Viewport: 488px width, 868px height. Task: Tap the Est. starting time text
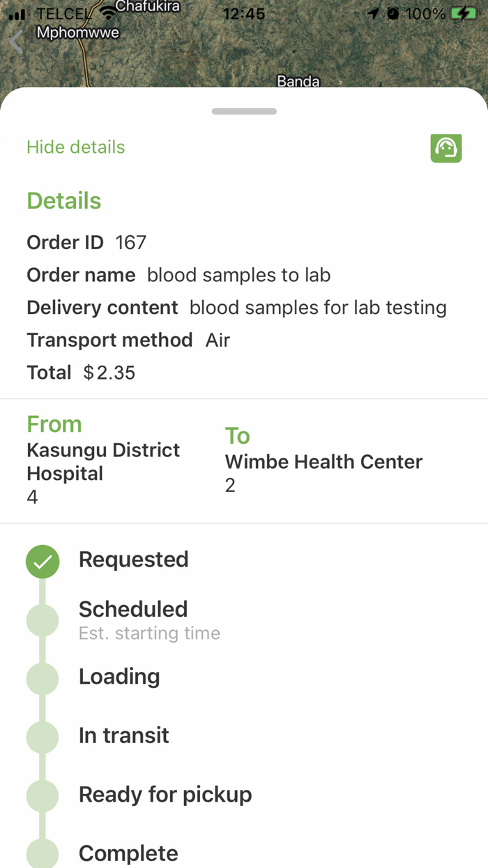coord(149,634)
